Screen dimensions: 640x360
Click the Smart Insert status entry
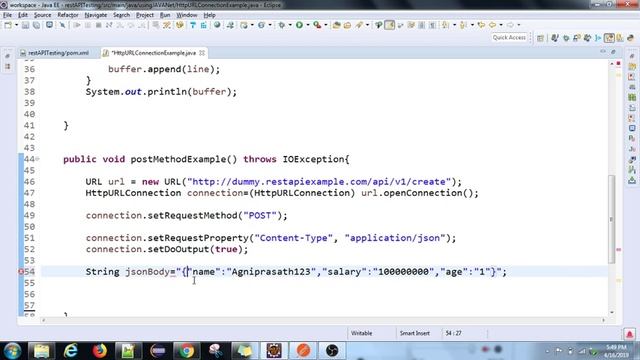[415, 333]
